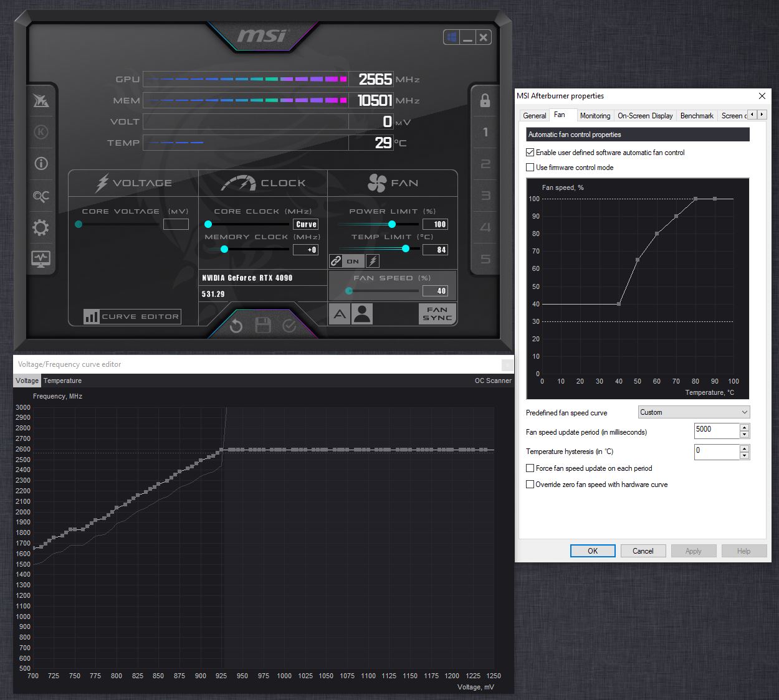
Task: Click the core clock 'Curve' value box
Action: point(306,224)
